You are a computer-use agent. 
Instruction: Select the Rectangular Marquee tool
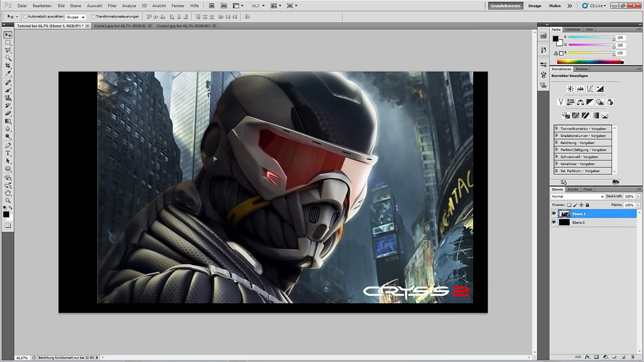coord(8,43)
